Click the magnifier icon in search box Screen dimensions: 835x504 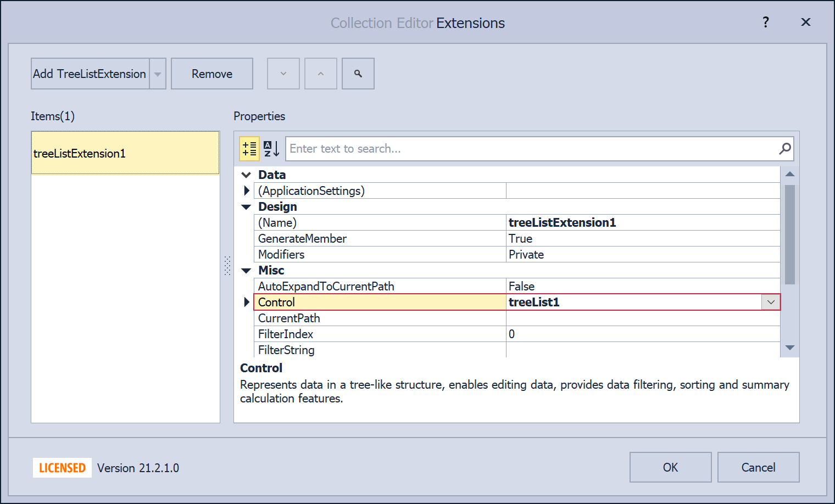click(785, 149)
